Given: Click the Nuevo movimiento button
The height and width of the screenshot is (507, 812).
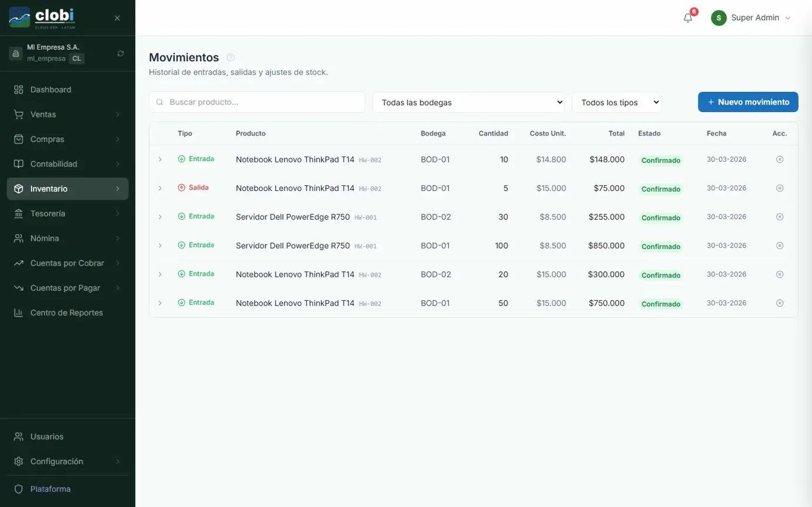Looking at the screenshot, I should (x=748, y=102).
